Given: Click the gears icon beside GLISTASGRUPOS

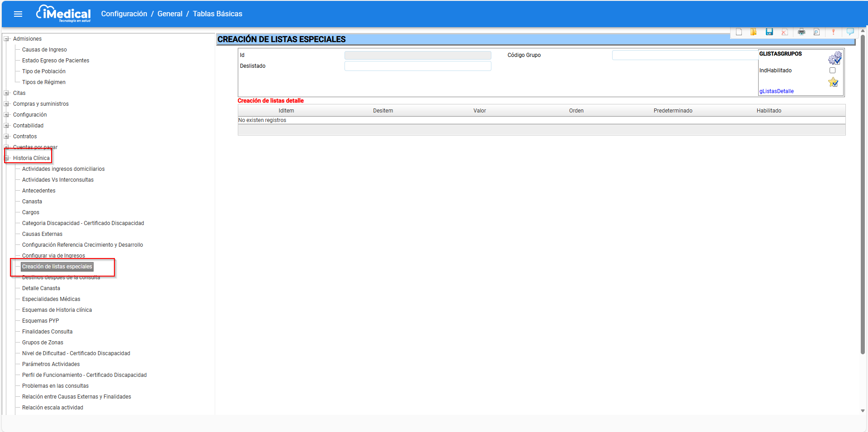Looking at the screenshot, I should 834,58.
